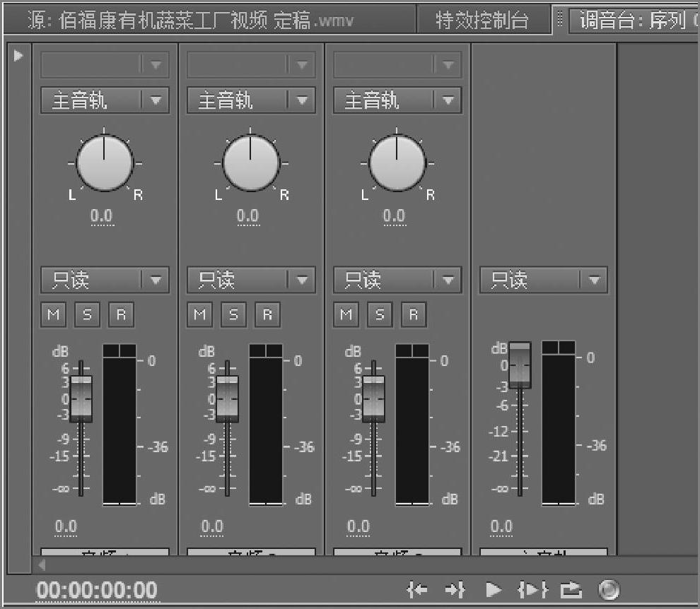Click the first track's pan value 0.0
Viewport: 700px width, 609px height.
click(x=102, y=216)
